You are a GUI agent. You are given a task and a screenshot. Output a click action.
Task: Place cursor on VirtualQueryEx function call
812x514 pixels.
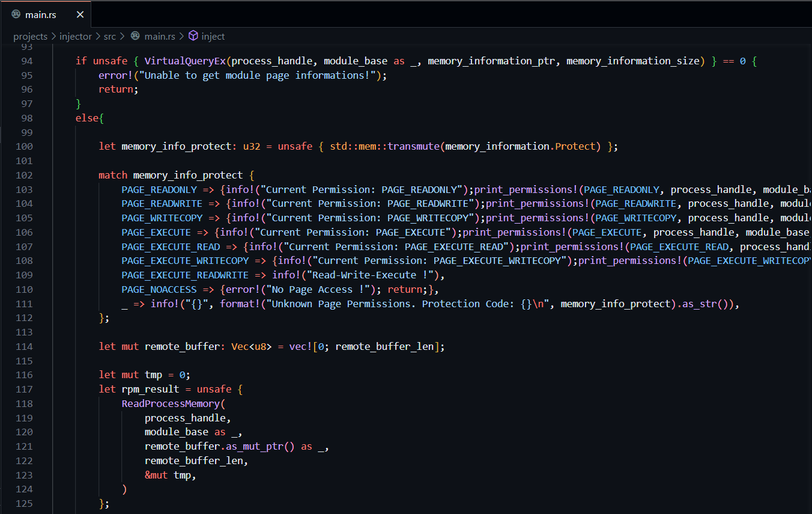coord(185,61)
